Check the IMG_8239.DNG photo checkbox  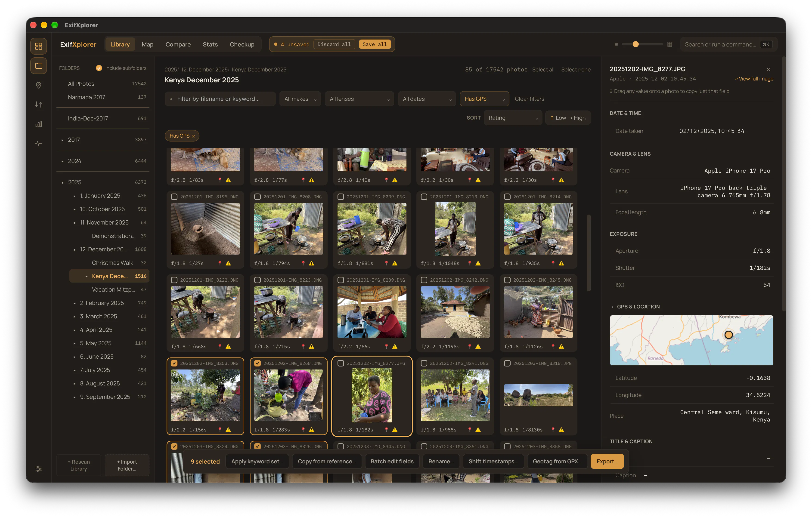pyautogui.click(x=341, y=280)
